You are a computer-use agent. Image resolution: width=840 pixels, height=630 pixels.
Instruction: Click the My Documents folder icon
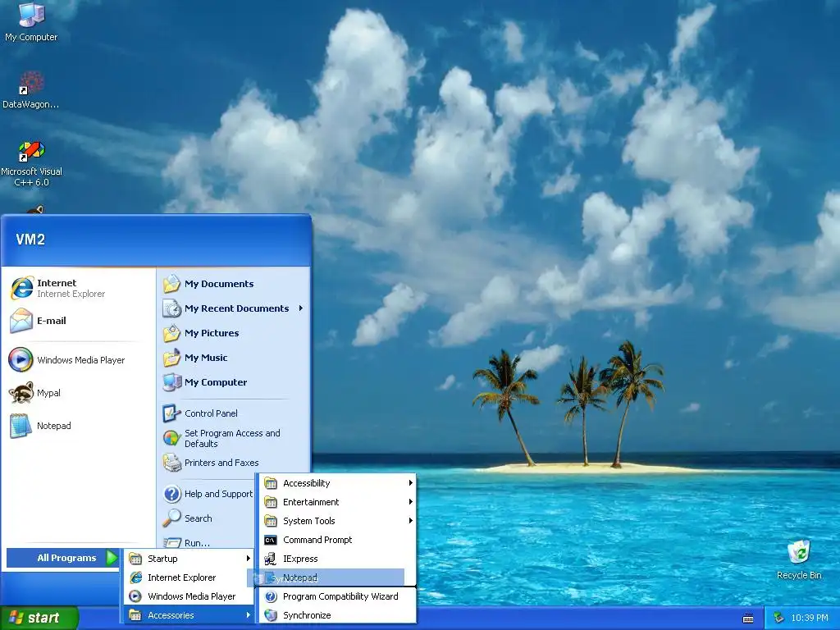172,284
